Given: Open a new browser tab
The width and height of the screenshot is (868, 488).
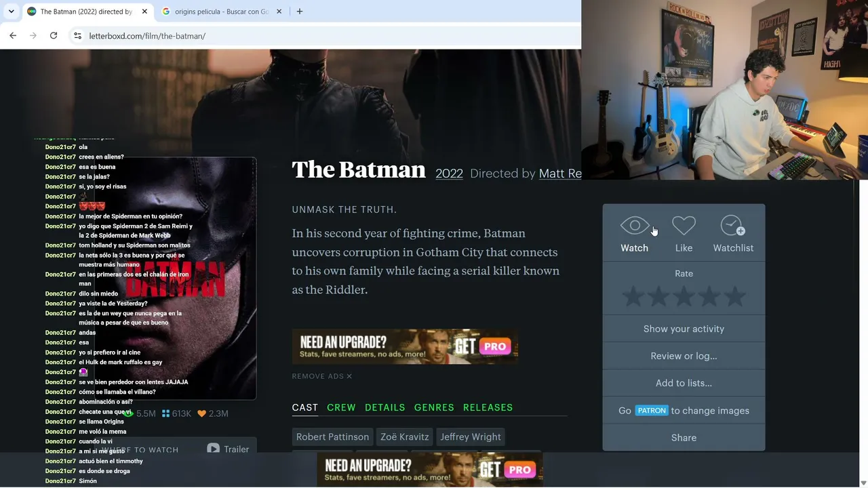Looking at the screenshot, I should (x=300, y=12).
